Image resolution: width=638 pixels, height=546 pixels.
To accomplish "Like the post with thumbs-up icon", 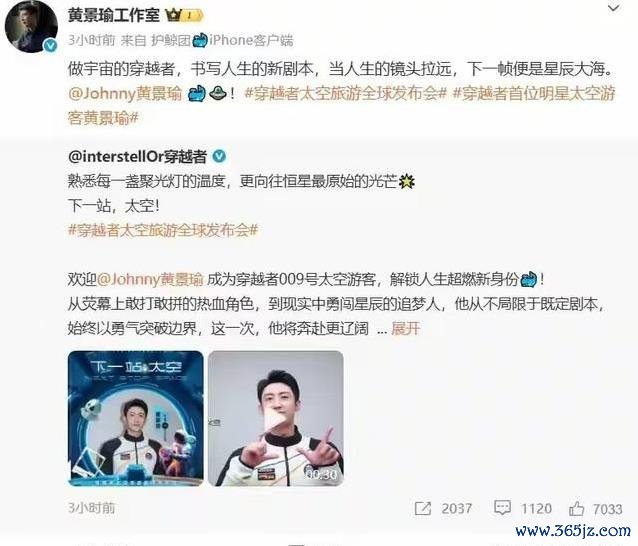I will click(x=576, y=508).
